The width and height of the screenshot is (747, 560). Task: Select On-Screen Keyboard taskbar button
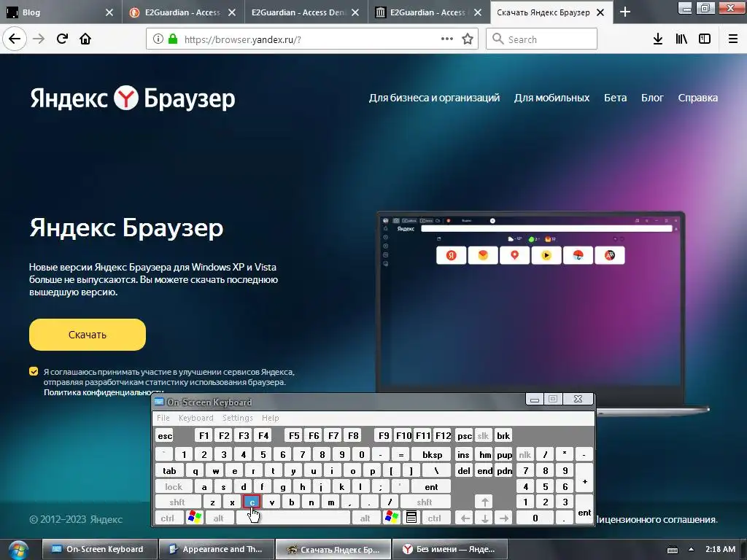[99, 549]
